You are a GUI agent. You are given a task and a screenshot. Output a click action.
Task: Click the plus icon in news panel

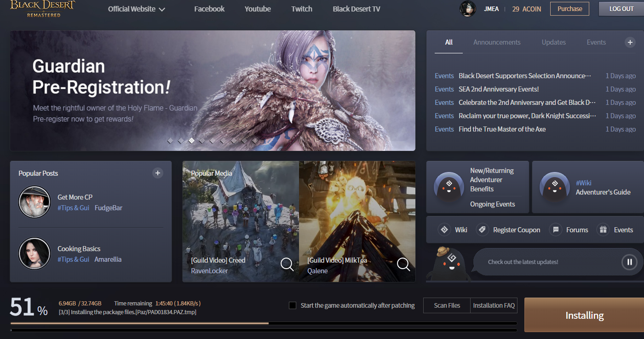tap(630, 42)
